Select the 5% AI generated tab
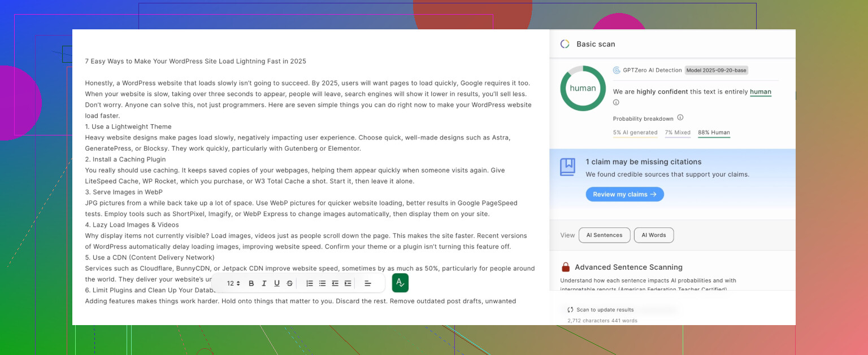 click(x=635, y=133)
